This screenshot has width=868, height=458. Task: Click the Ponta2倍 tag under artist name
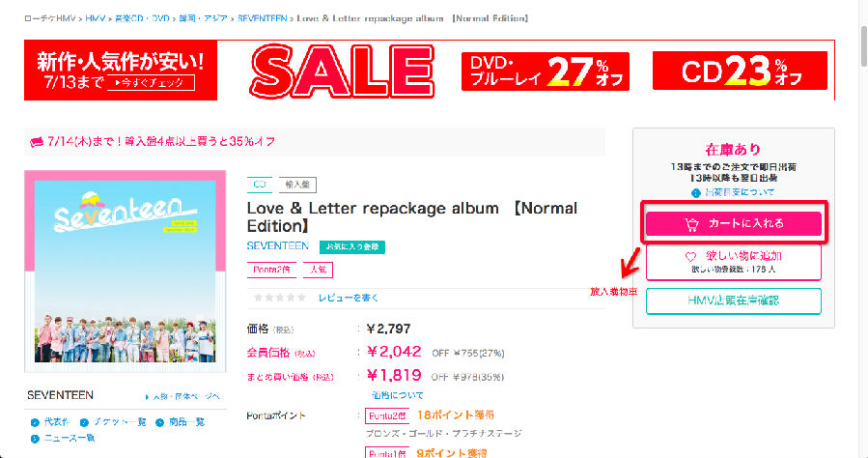pyautogui.click(x=271, y=270)
